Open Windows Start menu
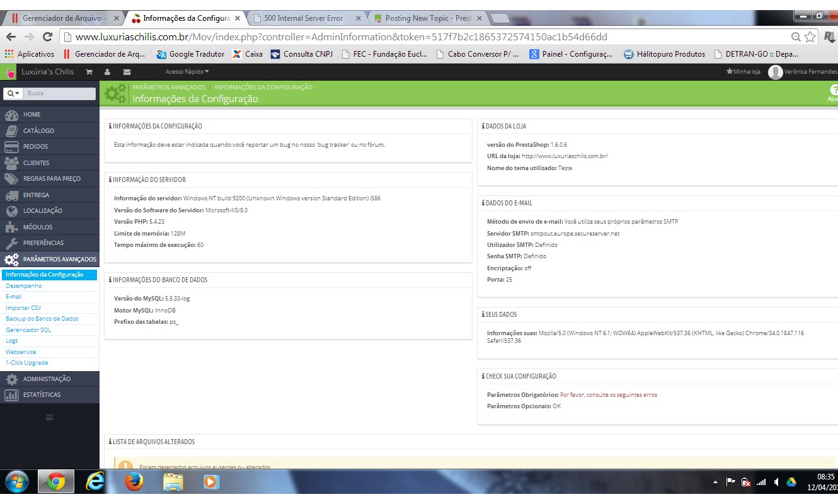Viewport: 838px width, 504px height. pyautogui.click(x=17, y=483)
